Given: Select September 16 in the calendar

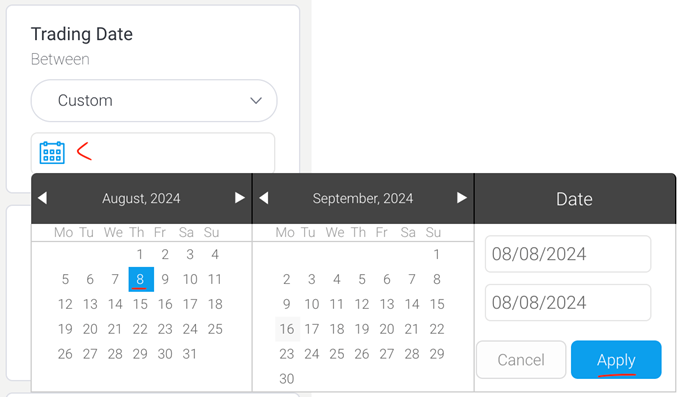Looking at the screenshot, I should (287, 329).
